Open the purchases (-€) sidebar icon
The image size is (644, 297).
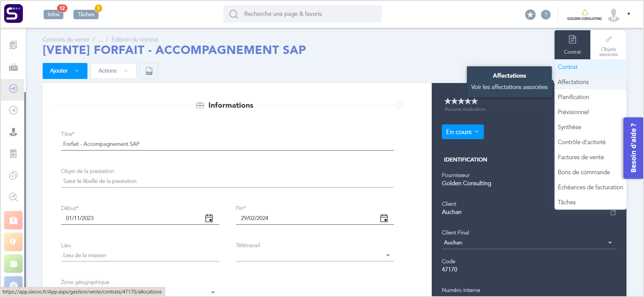13,110
